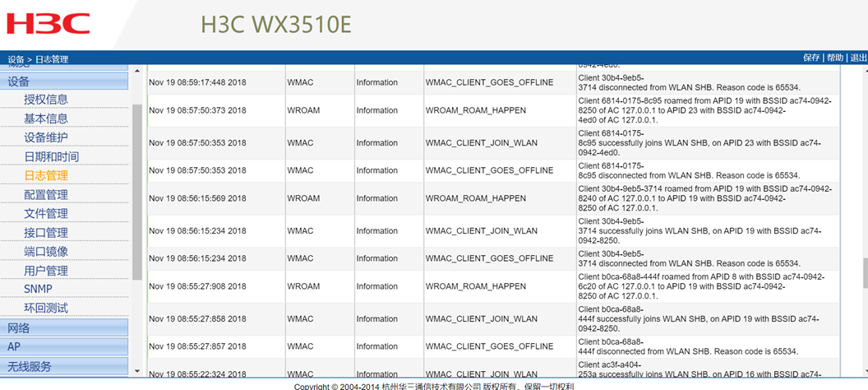Click the description of client b0ca-68a8-444f roaming from APID 8
The height and width of the screenshot is (390, 868).
pyautogui.click(x=701, y=286)
